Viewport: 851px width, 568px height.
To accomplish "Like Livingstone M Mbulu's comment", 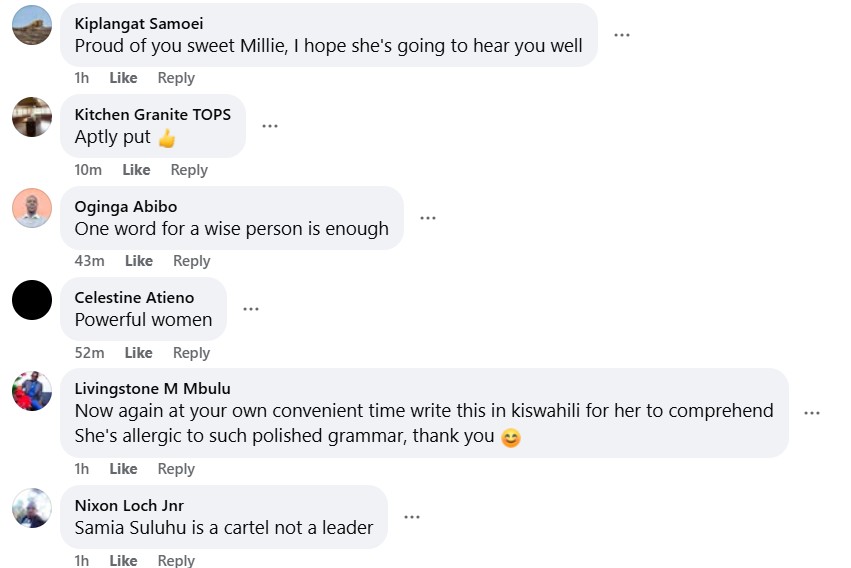I will pos(124,469).
